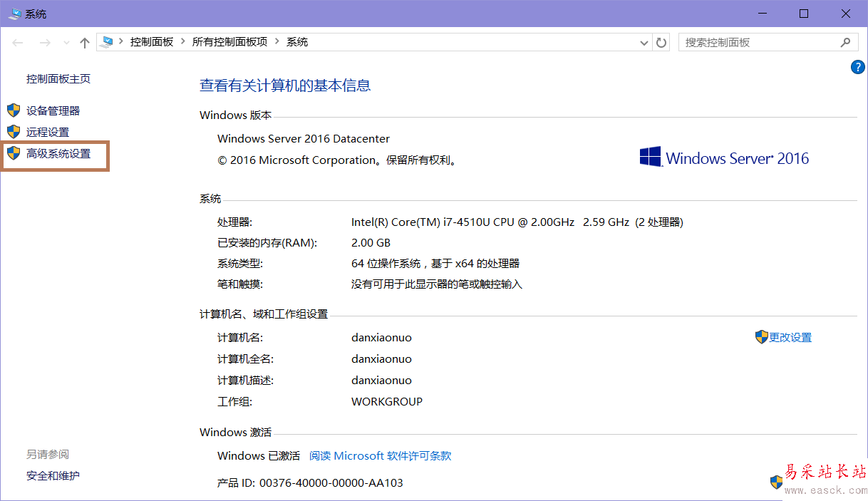Open 安全和维护 link
This screenshot has width=868, height=501.
click(x=53, y=475)
